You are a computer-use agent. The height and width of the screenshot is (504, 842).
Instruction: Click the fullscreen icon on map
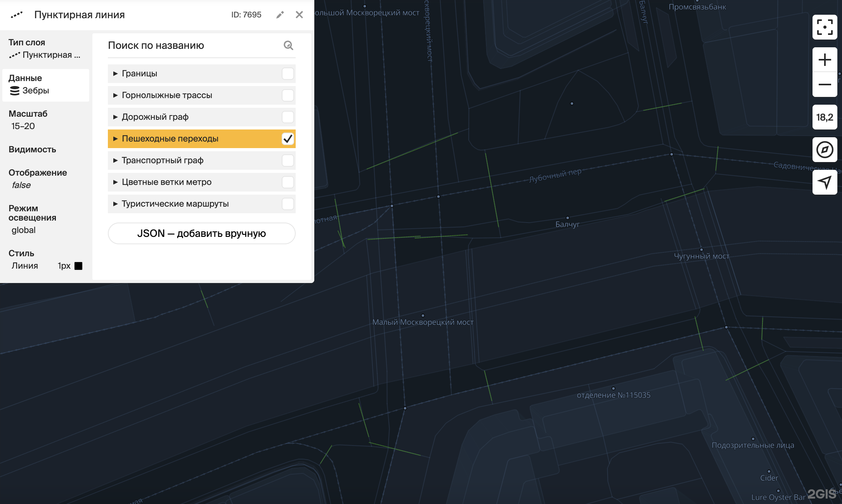pyautogui.click(x=825, y=27)
